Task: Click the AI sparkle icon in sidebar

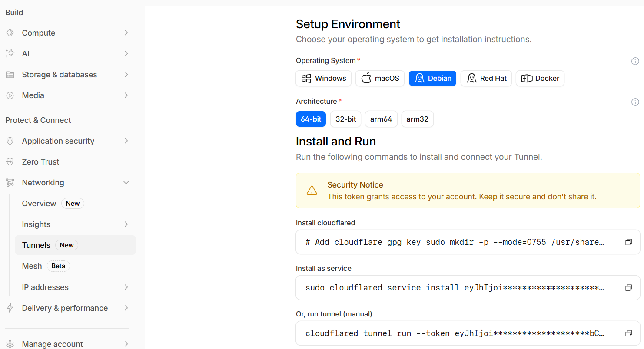Action: [x=10, y=54]
